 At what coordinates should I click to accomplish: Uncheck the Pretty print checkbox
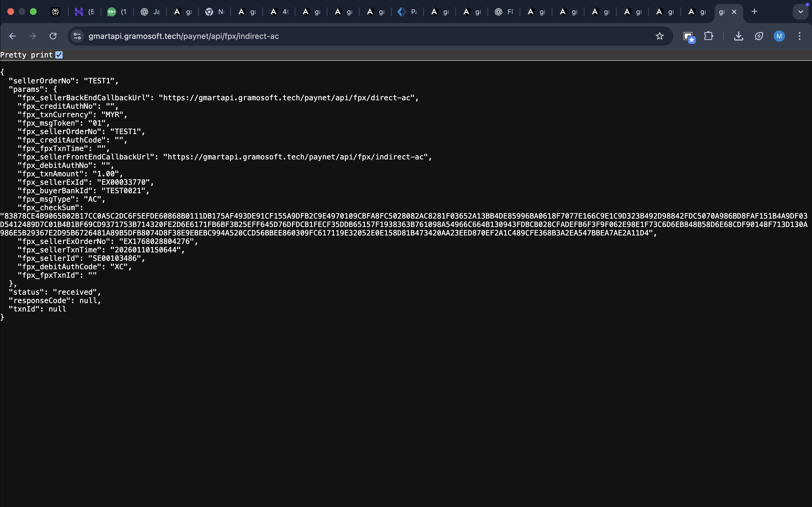click(x=59, y=55)
